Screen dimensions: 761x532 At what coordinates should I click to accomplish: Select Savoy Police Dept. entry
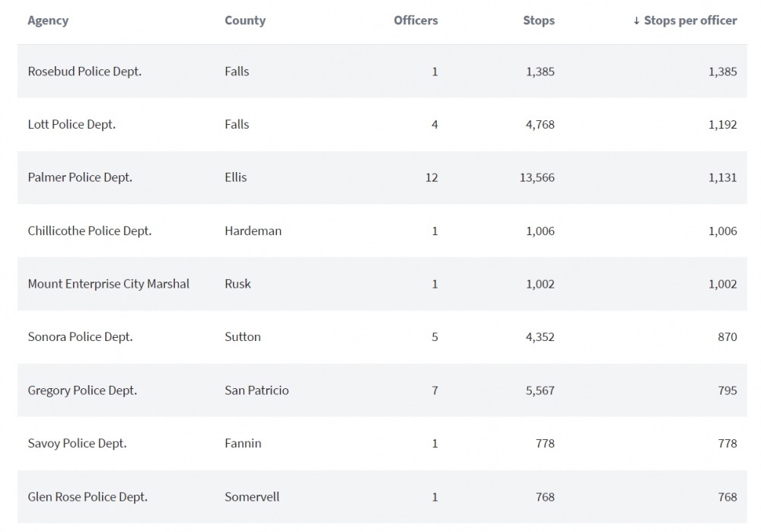77,444
